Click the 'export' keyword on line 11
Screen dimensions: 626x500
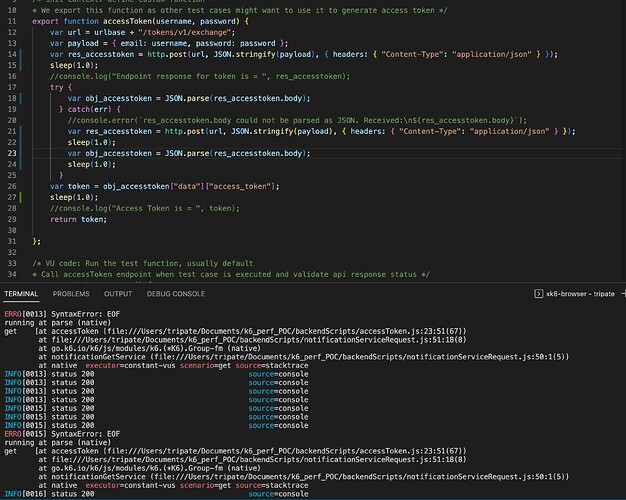coord(46,21)
